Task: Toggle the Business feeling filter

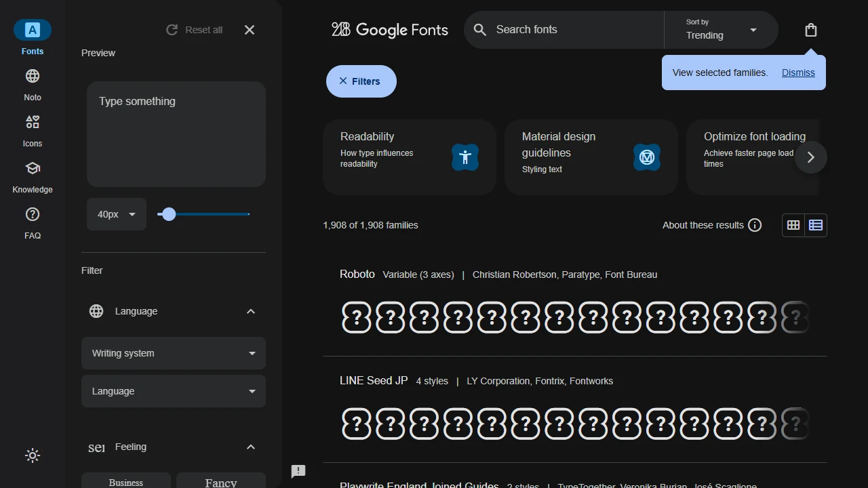Action: click(125, 482)
